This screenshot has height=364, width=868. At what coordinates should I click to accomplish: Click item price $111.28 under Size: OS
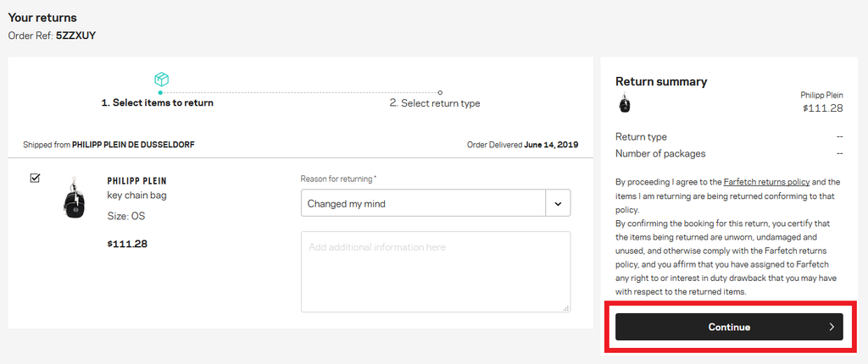coord(127,244)
